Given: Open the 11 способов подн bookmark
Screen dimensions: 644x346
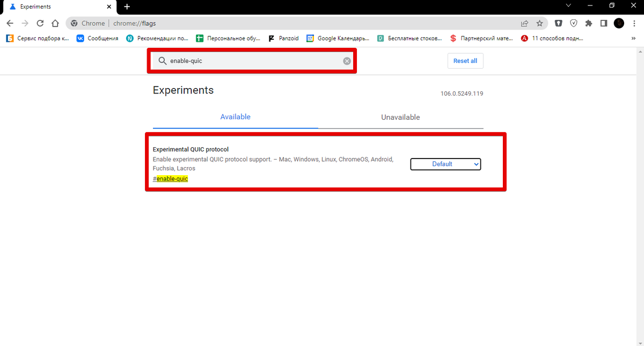Looking at the screenshot, I should pyautogui.click(x=552, y=38).
